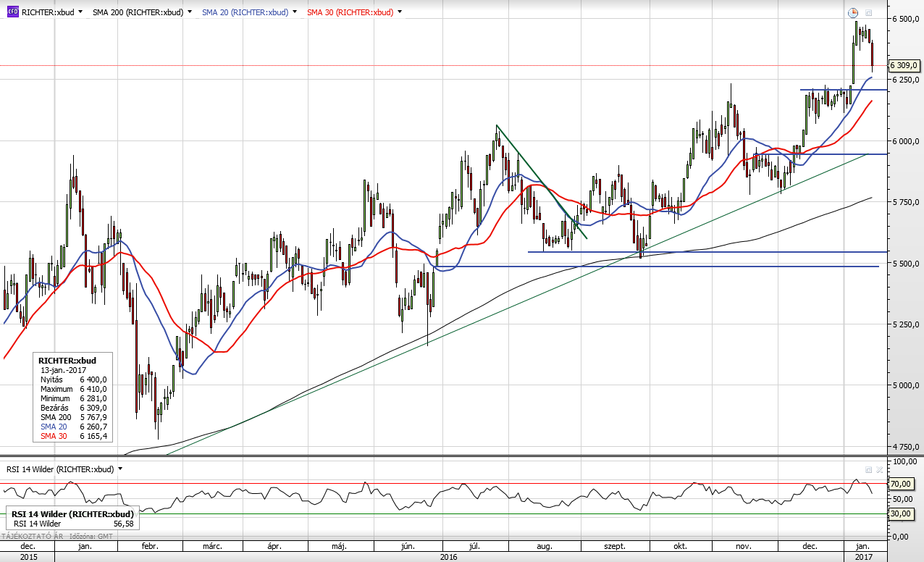Click the purple CFD icon beside RICHTER:xbud
This screenshot has width=924, height=562.
coord(12,12)
